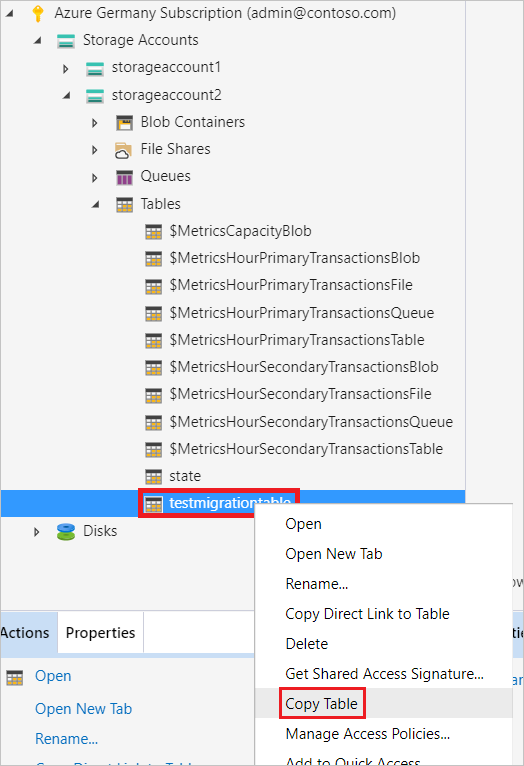The image size is (524, 766).
Task: Select $MetricsHourPrimaryTransactionsQueue table
Action: pyautogui.click(x=301, y=313)
